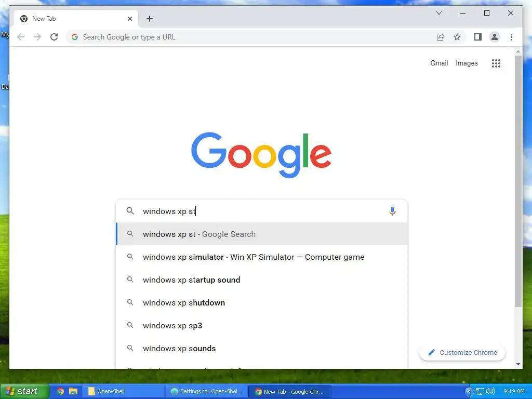Choose the 'windows xp sp3' suggestion
This screenshot has width=532, height=399.
[x=262, y=325]
